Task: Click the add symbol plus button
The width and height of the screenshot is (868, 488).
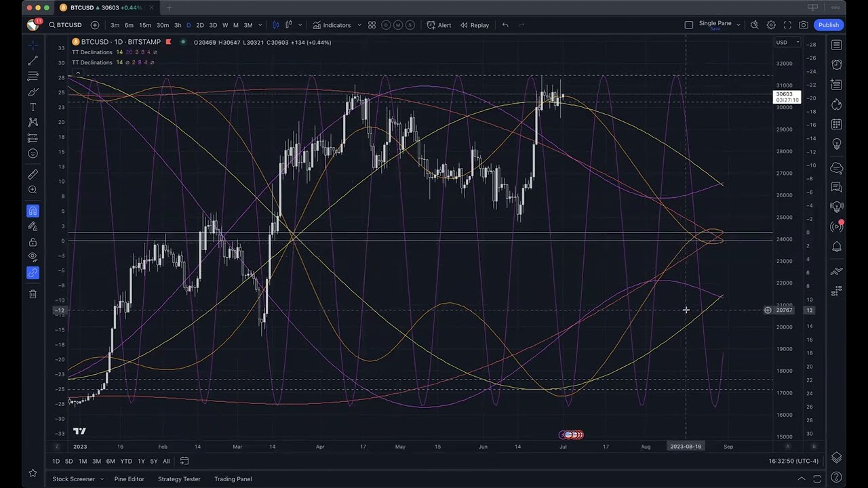Action: [95, 25]
